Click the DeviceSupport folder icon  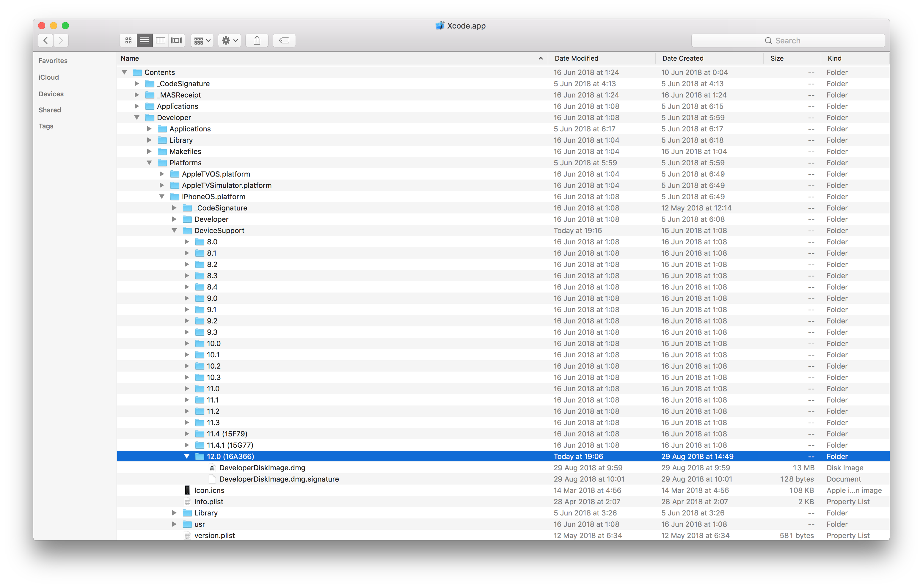click(187, 230)
